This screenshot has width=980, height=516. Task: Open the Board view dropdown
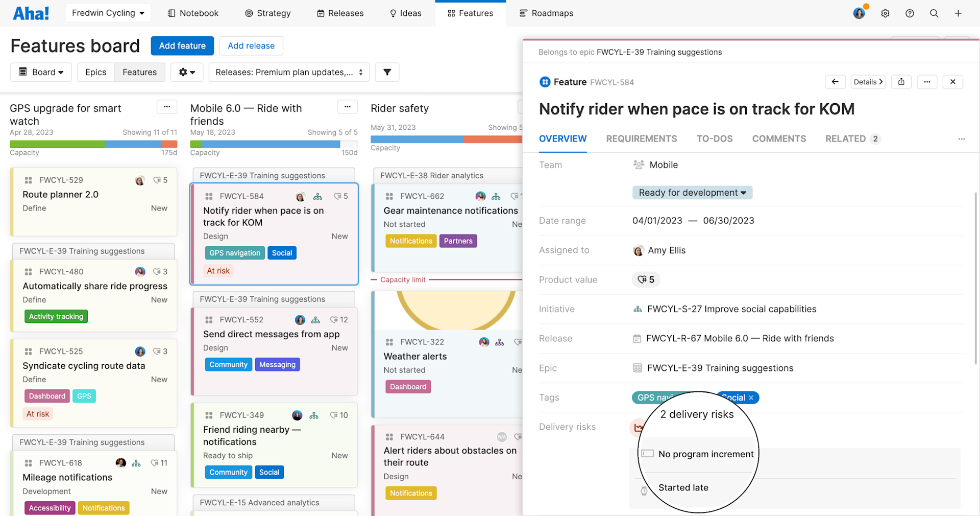41,72
